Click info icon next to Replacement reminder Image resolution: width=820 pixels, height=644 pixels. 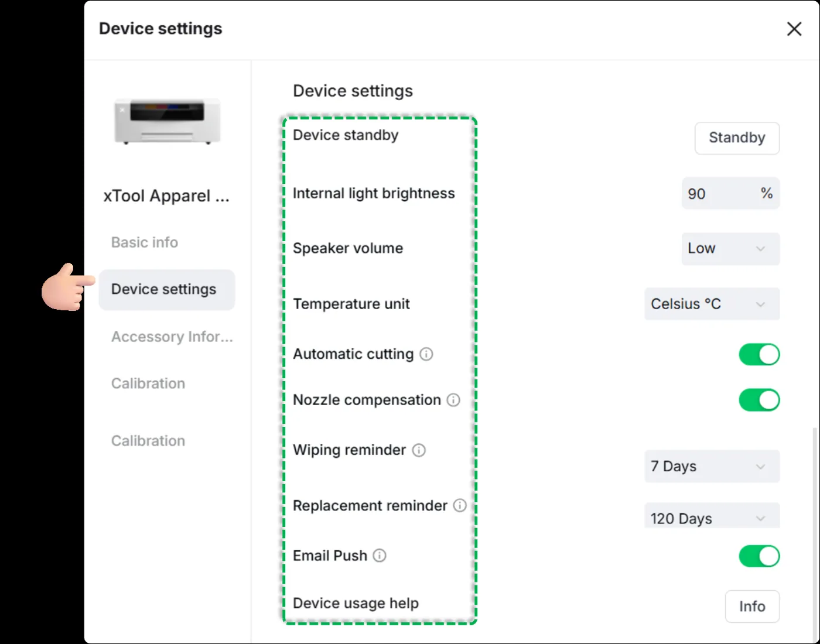460,505
